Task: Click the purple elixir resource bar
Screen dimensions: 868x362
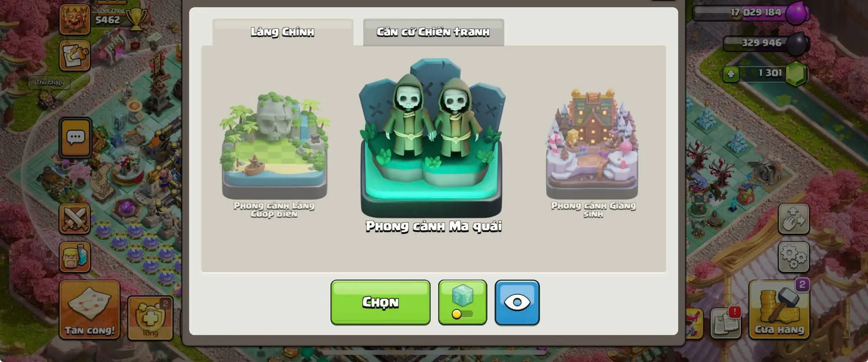Action: coord(751,12)
